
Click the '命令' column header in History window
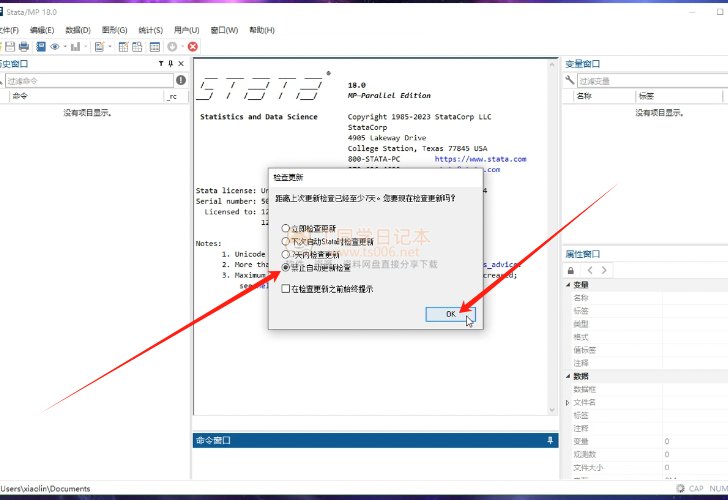coord(87,96)
